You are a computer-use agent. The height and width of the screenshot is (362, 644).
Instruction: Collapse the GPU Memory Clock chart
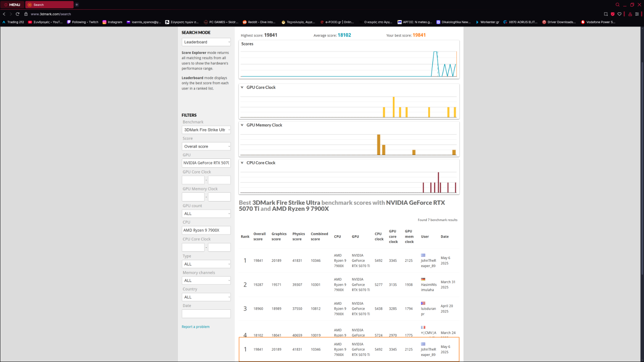point(242,125)
